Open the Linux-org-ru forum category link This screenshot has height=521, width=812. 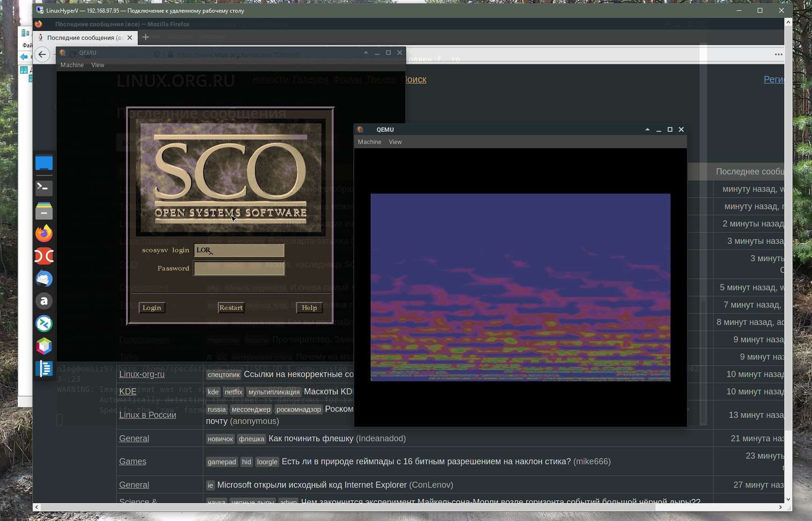142,374
